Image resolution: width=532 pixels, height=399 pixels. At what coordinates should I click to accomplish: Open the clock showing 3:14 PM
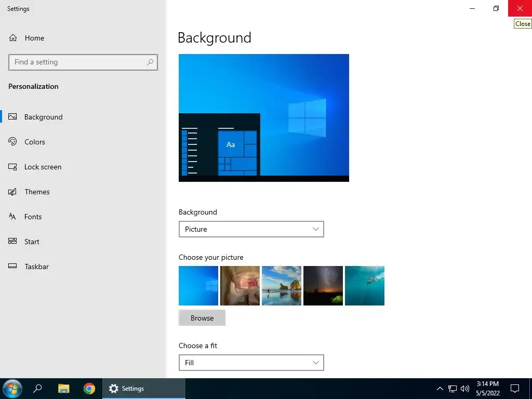tap(487, 389)
